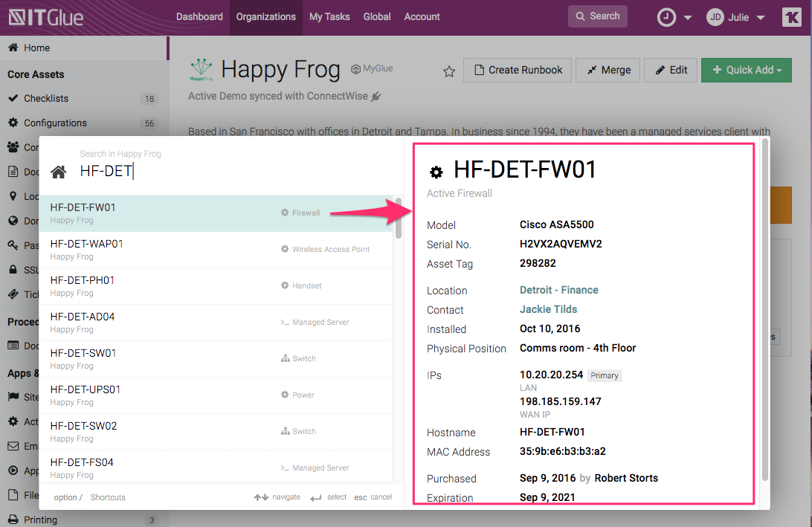This screenshot has width=812, height=527.
Task: Click the Edit button
Action: [671, 70]
